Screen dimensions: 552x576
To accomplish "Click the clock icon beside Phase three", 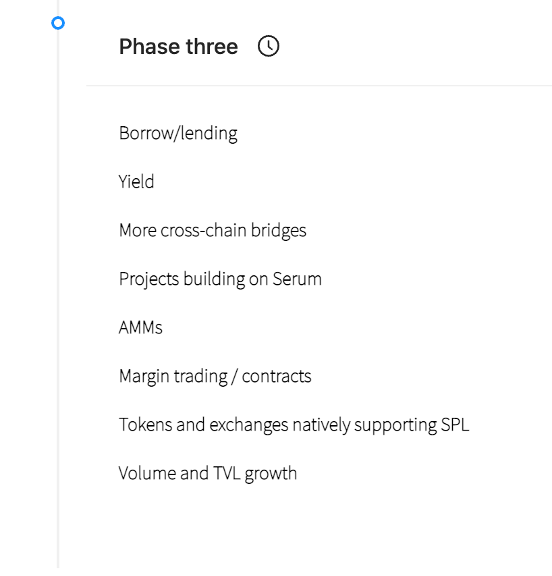I will click(x=268, y=46).
